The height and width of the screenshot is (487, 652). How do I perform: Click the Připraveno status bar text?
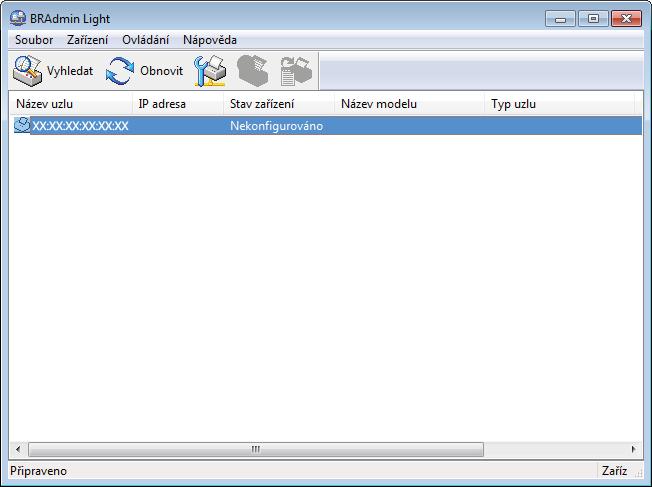[38, 471]
